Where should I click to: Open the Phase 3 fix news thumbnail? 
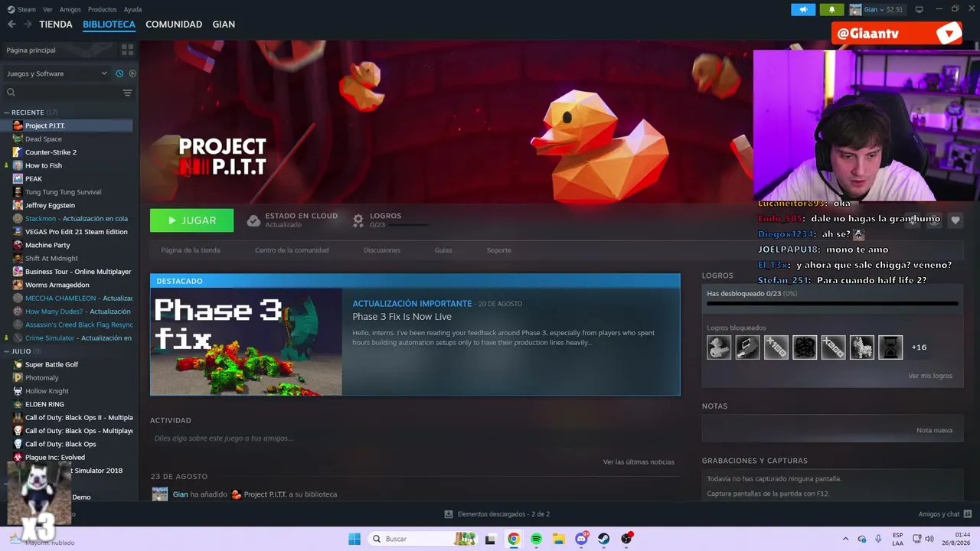(x=247, y=342)
